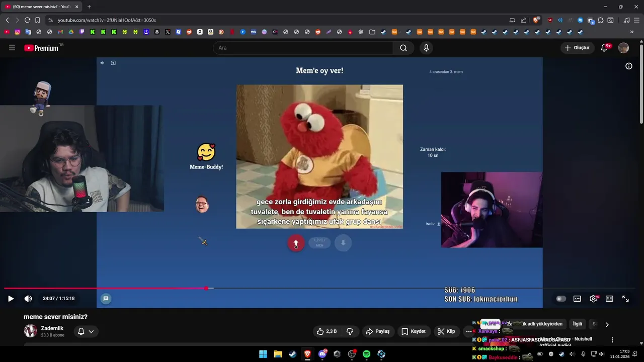Open File Explorer from taskbar
The height and width of the screenshot is (362, 644).
click(x=278, y=354)
